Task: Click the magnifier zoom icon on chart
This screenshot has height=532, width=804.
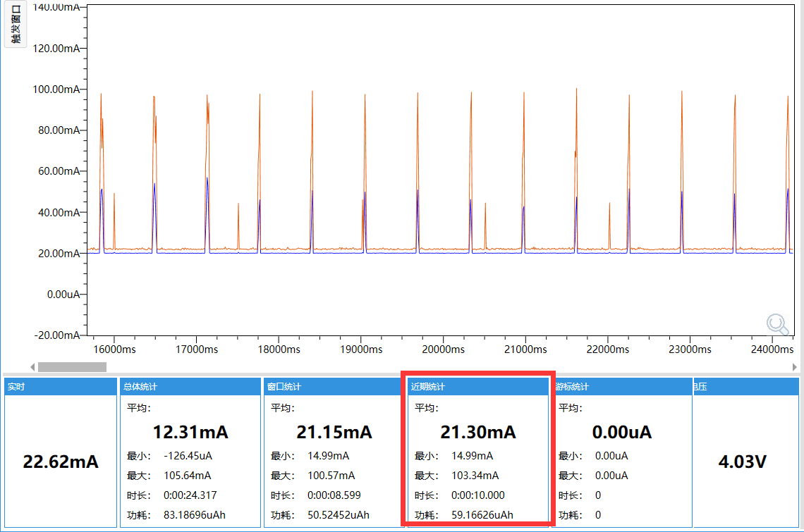Action: [x=777, y=324]
